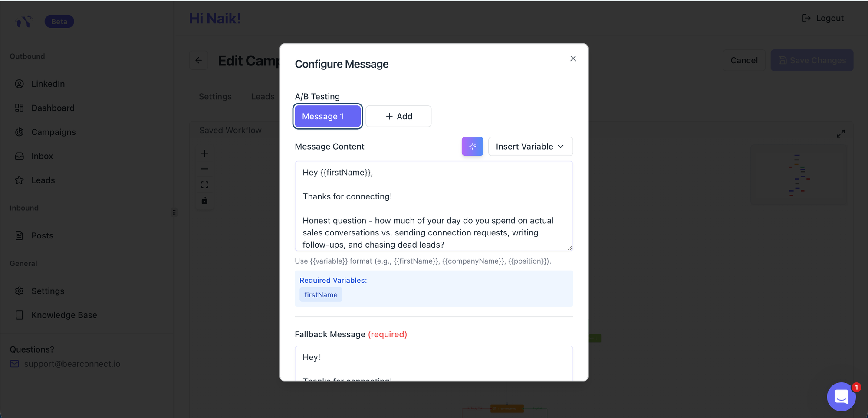Click the Logout link
Image resolution: width=868 pixels, height=418 pixels.
tap(823, 18)
